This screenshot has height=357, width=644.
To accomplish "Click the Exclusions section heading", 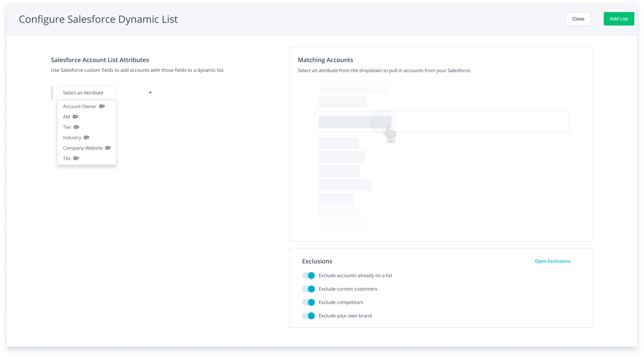I will pos(317,261).
